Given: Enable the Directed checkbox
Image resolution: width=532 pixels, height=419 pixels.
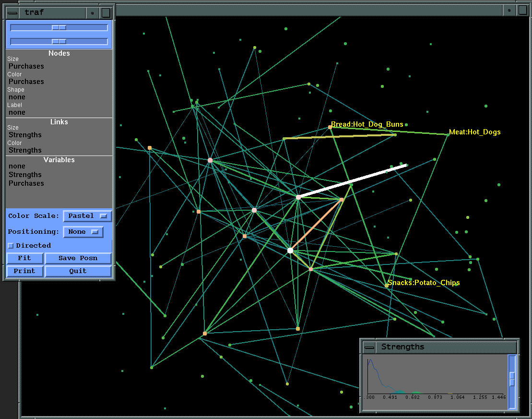Looking at the screenshot, I should coord(11,246).
